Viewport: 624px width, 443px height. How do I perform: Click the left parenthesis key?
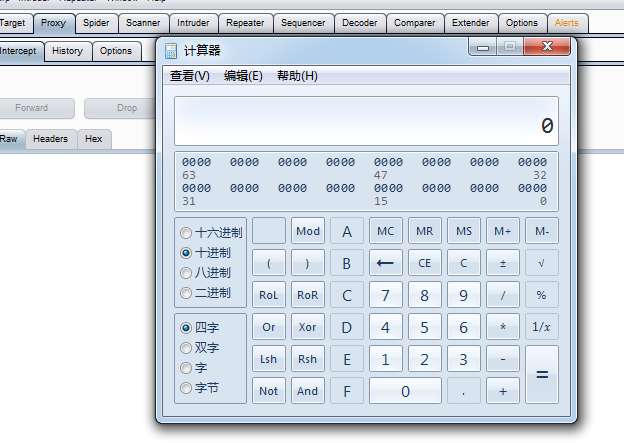(269, 263)
